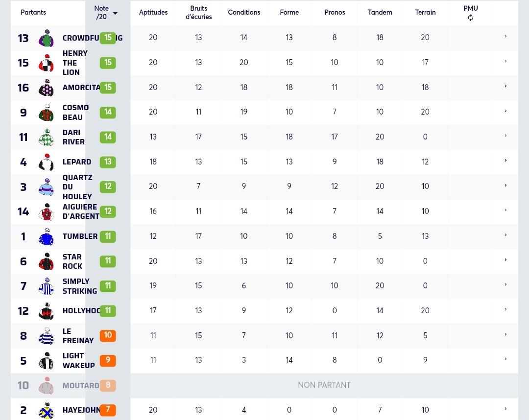This screenshot has width=529, height=420.
Task: Open Quartz Du Houley horse name
Action: pos(77,187)
